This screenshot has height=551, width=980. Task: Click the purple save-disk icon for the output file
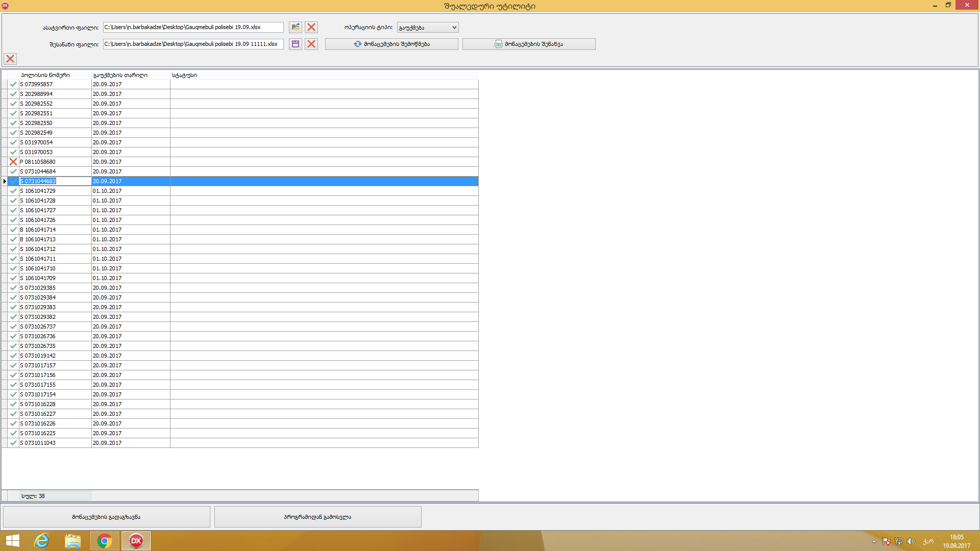click(296, 44)
